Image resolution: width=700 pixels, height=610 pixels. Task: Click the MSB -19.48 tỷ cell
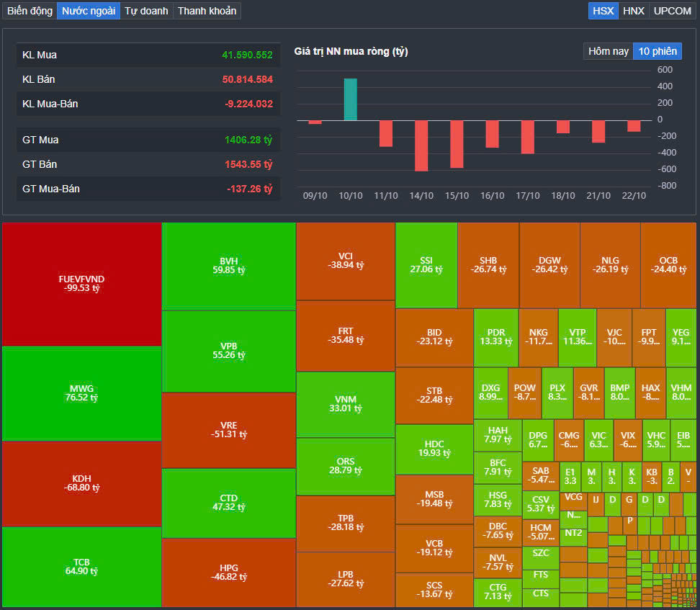pyautogui.click(x=434, y=499)
